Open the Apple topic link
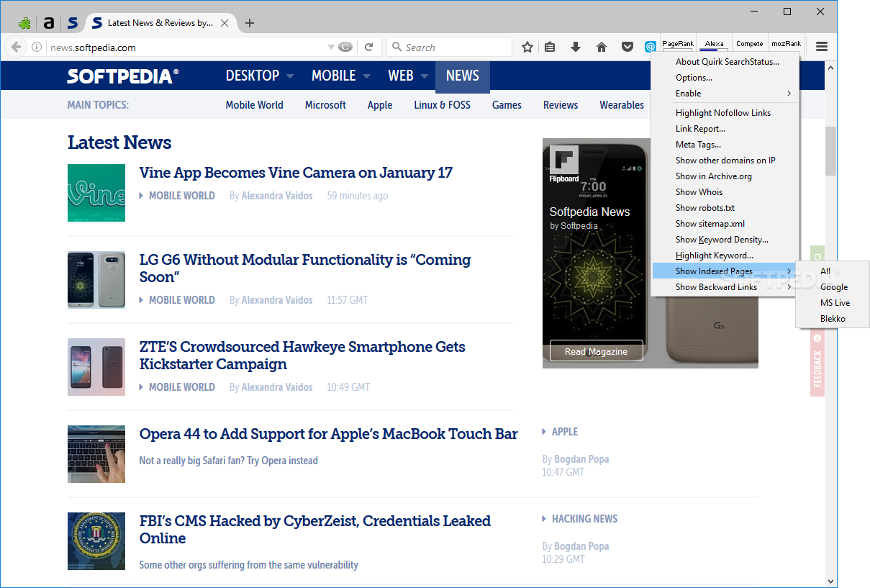The image size is (870, 588). click(380, 105)
